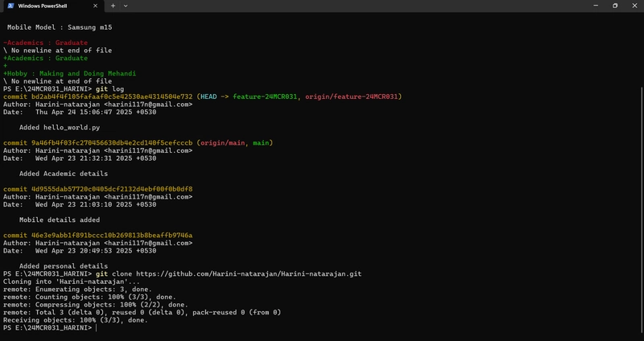
Task: Click commit hash starting with 4d9555da
Action: pyautogui.click(x=112, y=189)
